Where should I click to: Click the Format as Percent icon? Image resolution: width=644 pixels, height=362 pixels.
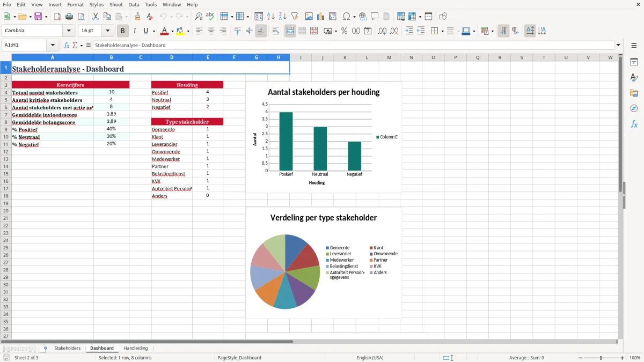coord(344,31)
